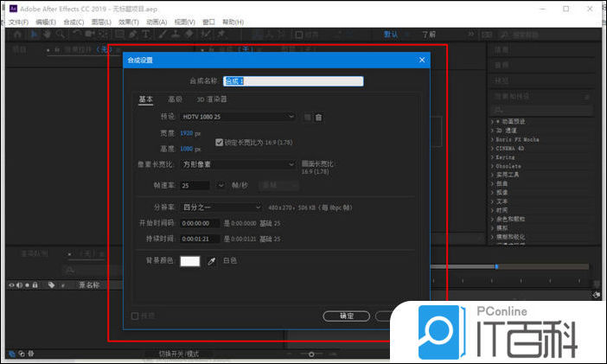Click the save preset icon
The image size is (607, 364).
[x=307, y=117]
